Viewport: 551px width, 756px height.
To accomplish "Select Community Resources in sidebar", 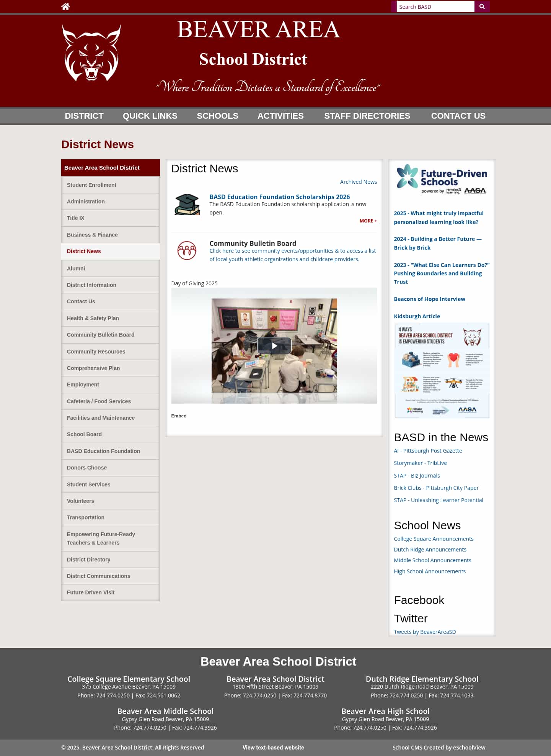I will pyautogui.click(x=111, y=352).
